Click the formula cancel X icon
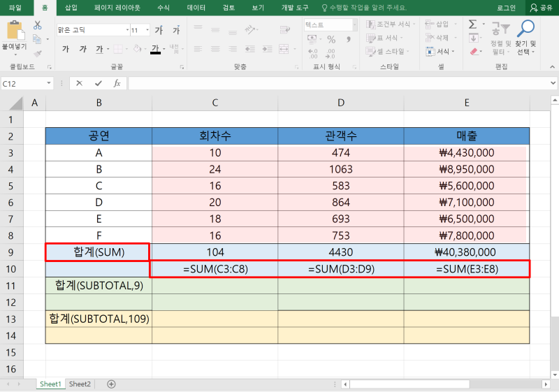559x392 pixels. tap(79, 83)
